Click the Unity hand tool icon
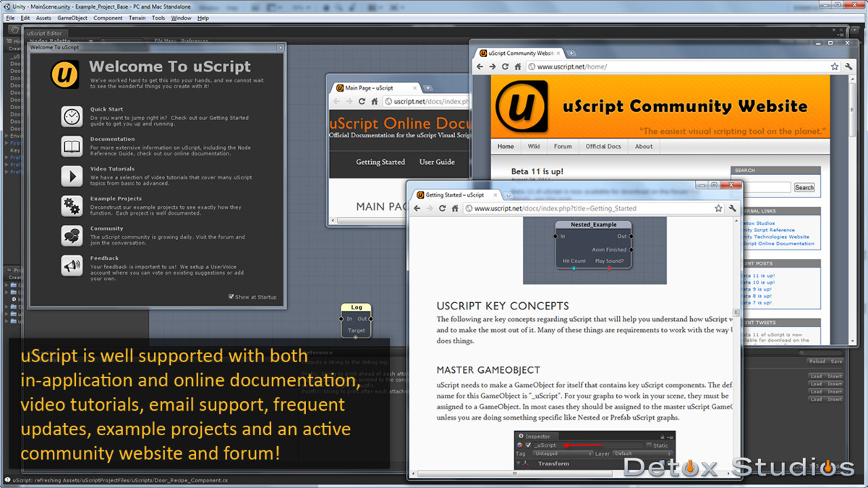 (14, 30)
